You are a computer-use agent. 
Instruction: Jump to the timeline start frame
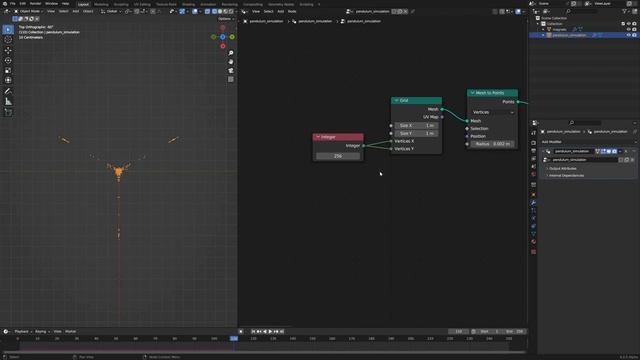(253, 331)
